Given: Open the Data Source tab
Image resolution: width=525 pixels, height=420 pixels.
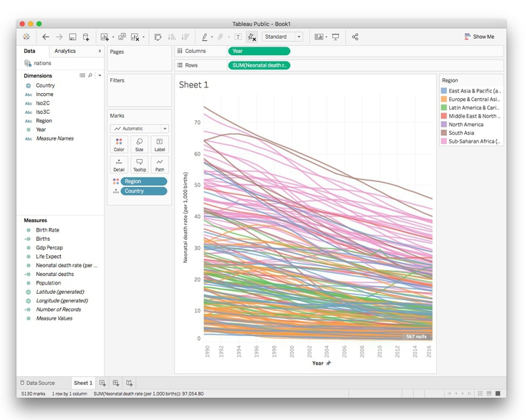Looking at the screenshot, I should click(37, 383).
